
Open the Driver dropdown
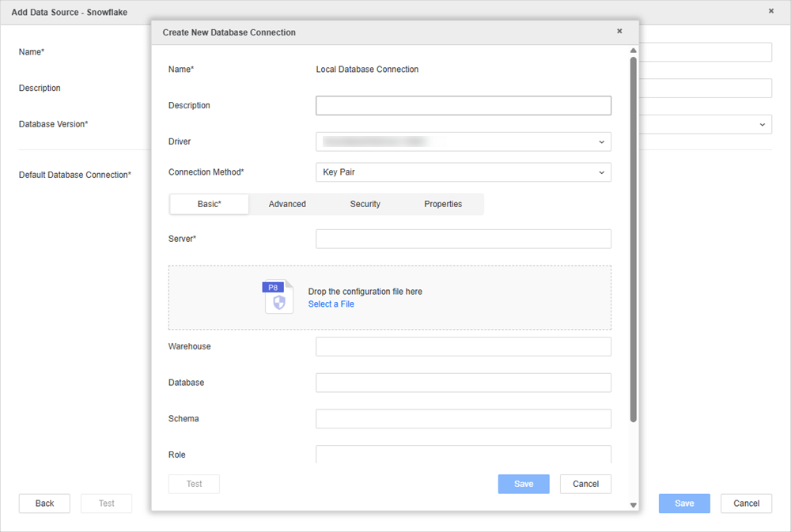pos(463,141)
